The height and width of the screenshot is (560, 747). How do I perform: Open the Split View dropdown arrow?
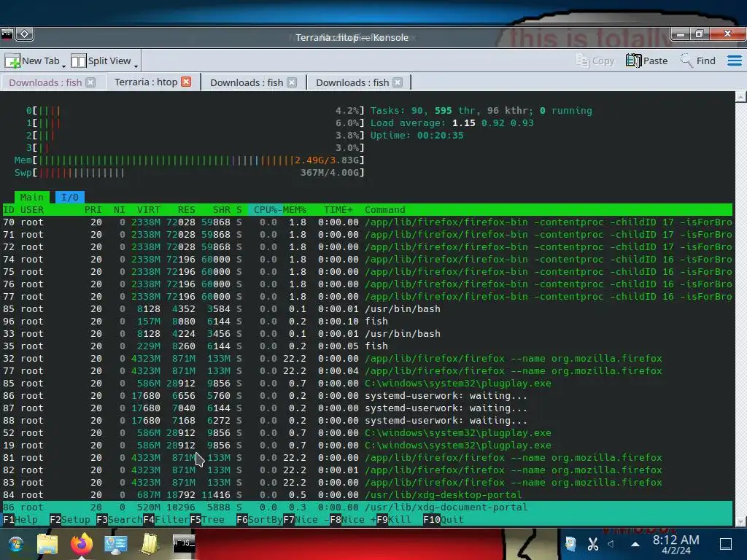[136, 66]
